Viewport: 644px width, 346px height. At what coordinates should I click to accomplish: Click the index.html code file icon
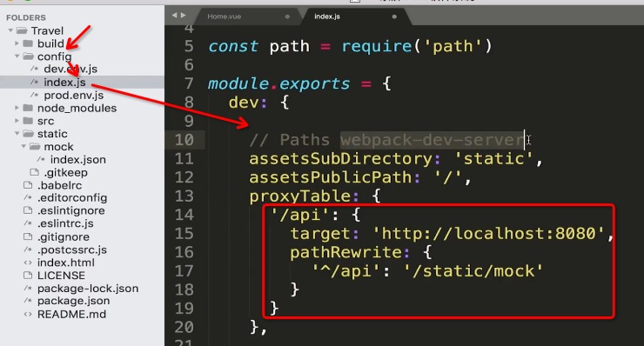tap(28, 263)
